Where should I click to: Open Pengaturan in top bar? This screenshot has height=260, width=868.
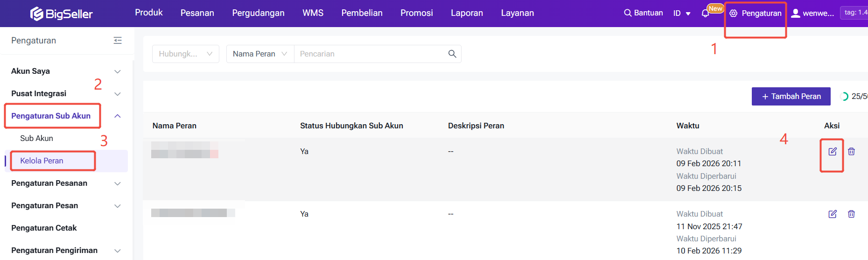[756, 14]
